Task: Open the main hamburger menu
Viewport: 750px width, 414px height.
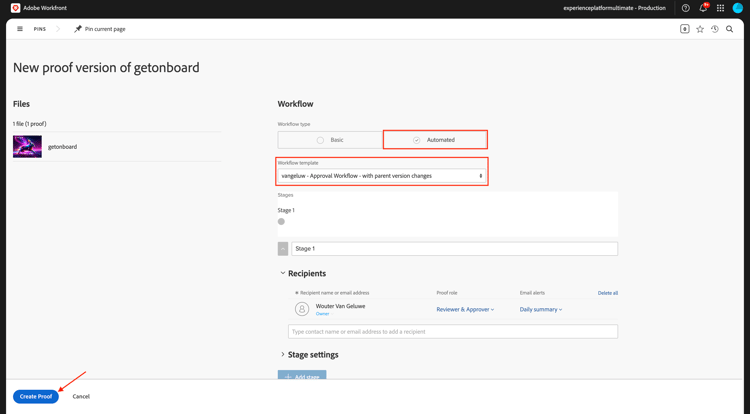Action: click(x=20, y=29)
